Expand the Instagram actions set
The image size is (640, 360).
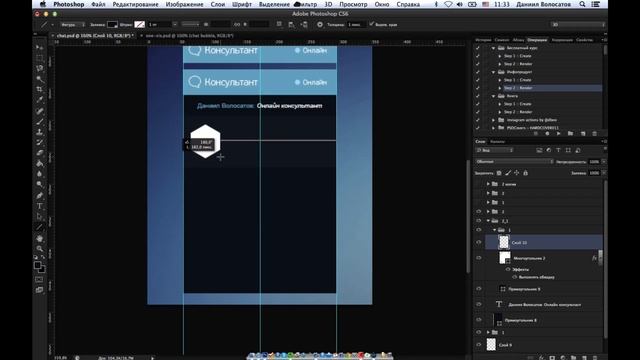pos(493,120)
